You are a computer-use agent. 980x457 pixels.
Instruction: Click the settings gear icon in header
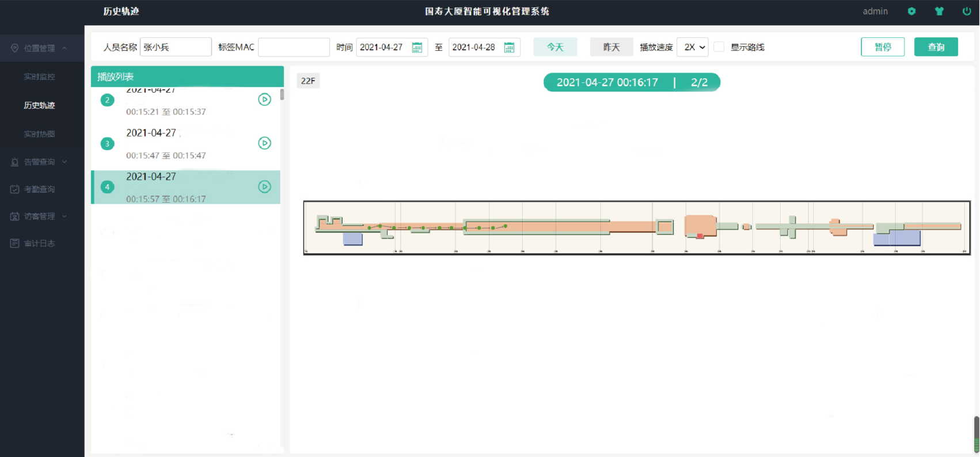pyautogui.click(x=911, y=12)
